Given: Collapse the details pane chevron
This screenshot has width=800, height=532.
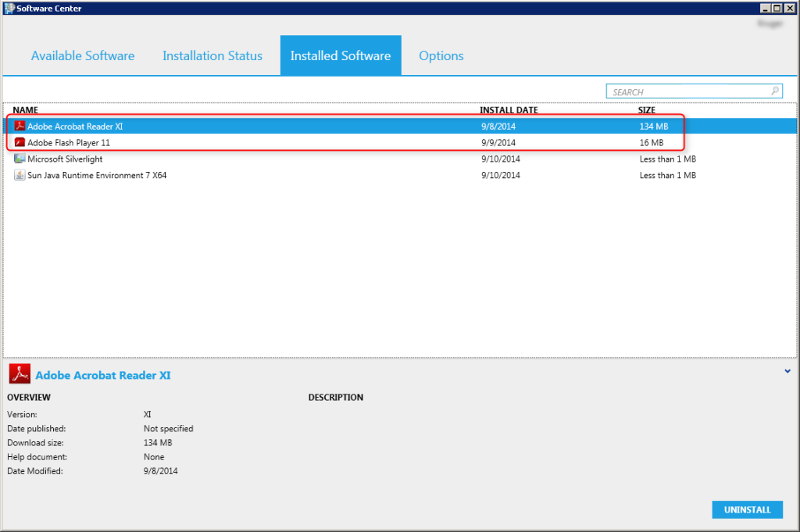Looking at the screenshot, I should tap(787, 371).
